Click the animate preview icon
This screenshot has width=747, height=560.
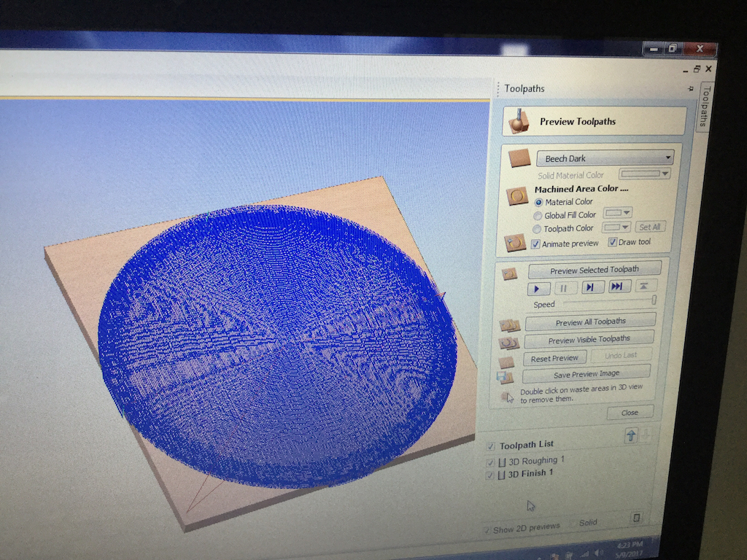tap(514, 243)
